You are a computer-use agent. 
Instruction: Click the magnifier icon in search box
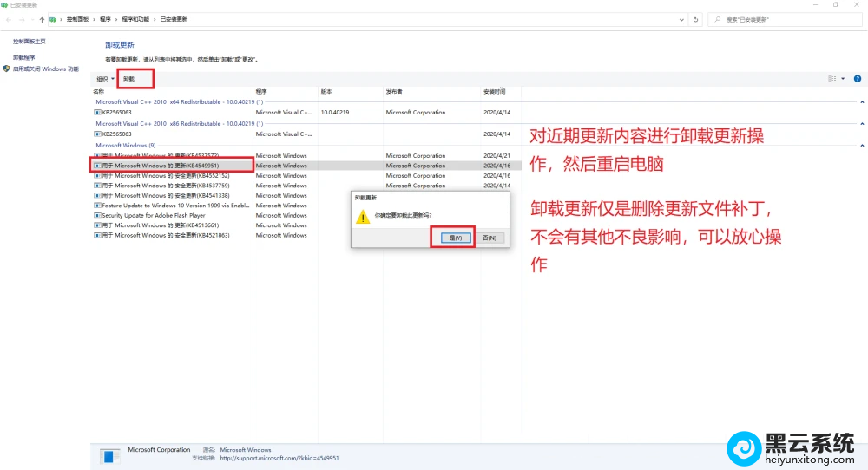[x=718, y=19]
